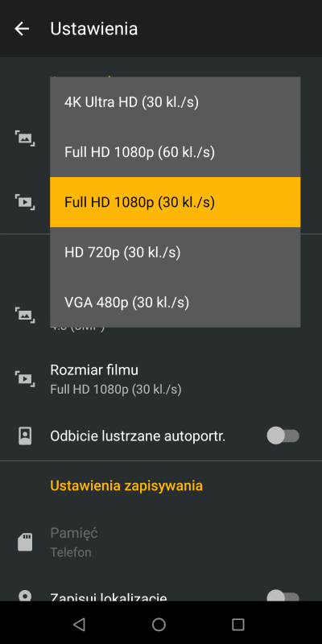Open the Rozmiar filmu setting
This screenshot has width=322, height=644.
pos(161,379)
